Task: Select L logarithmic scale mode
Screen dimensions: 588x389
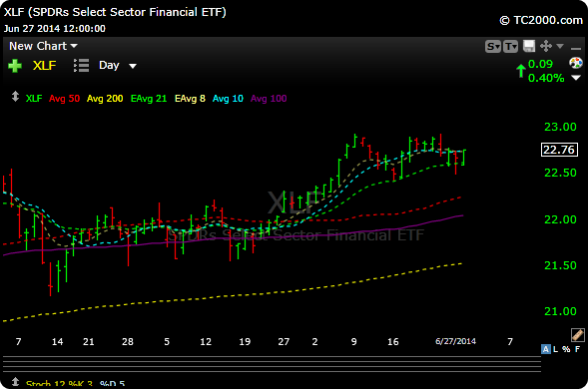Action: (x=556, y=349)
